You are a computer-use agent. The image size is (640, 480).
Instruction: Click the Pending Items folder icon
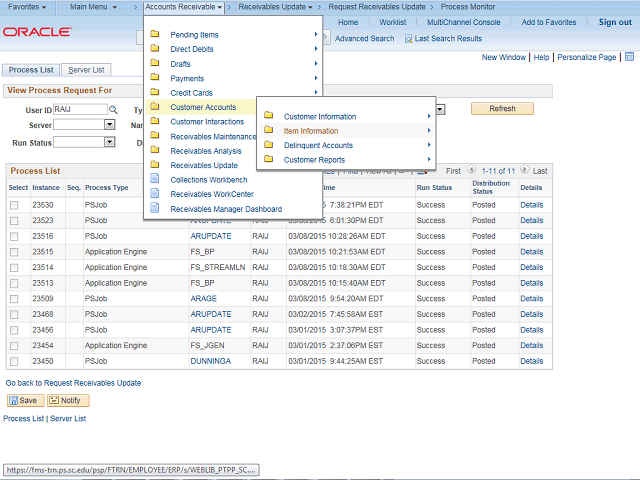155,35
